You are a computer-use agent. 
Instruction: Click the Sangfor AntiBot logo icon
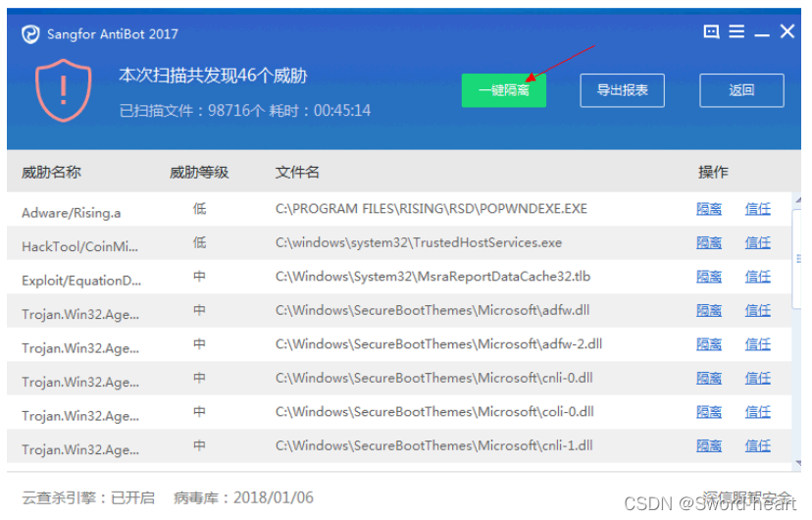30,34
